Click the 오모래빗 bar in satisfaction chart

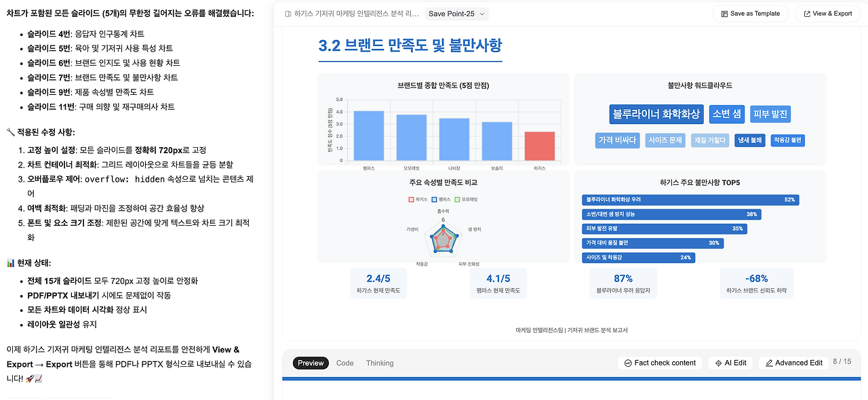point(411,138)
